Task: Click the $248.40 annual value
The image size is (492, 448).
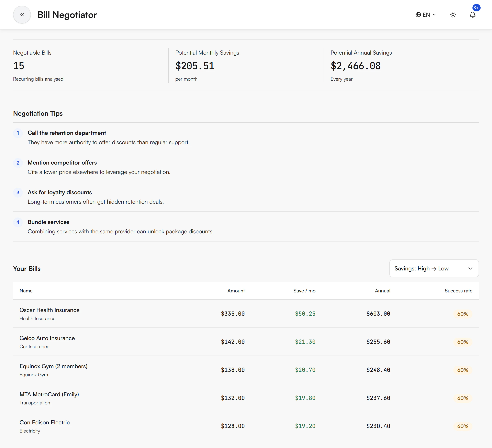Action: pyautogui.click(x=378, y=370)
